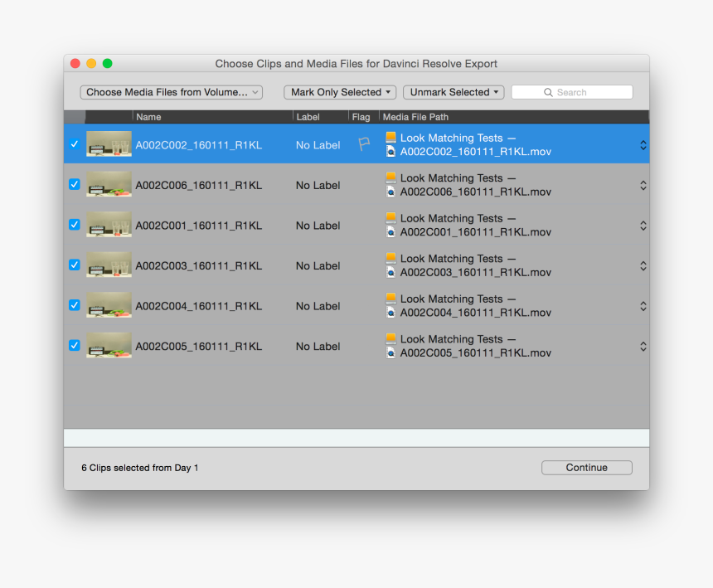Click the Name column header
713x588 pixels.
point(148,117)
